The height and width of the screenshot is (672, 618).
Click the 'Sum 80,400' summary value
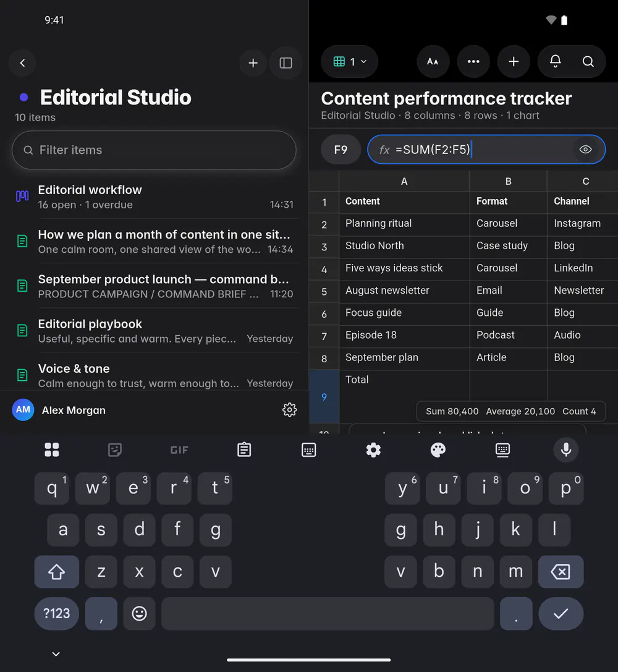pos(452,412)
